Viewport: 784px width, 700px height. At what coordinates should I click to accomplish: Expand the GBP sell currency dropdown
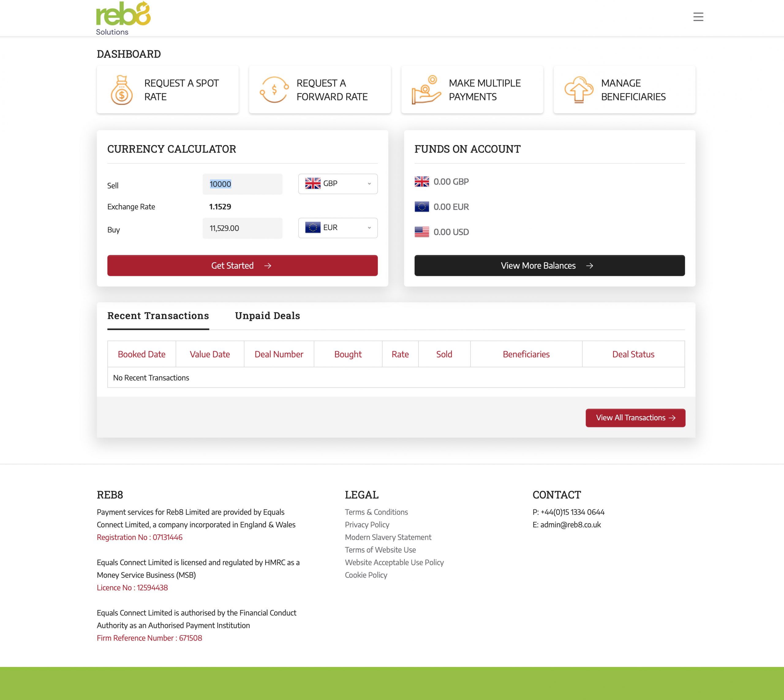pos(337,184)
